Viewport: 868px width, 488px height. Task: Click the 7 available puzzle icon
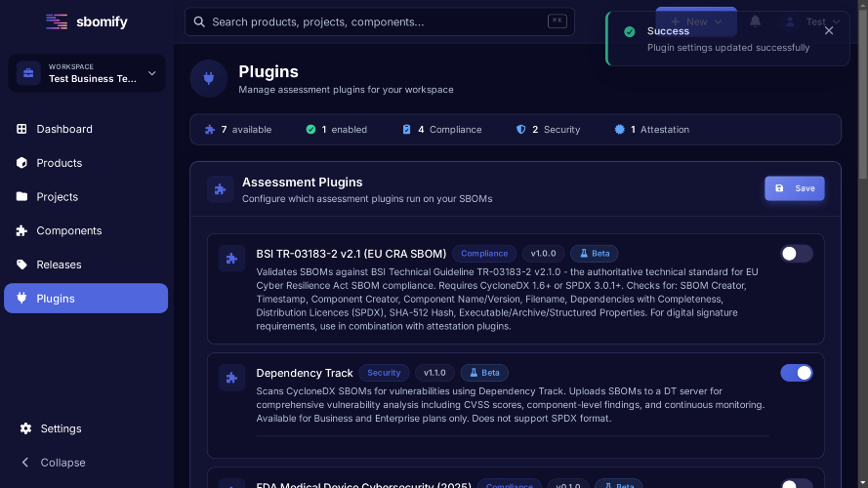[x=210, y=130]
